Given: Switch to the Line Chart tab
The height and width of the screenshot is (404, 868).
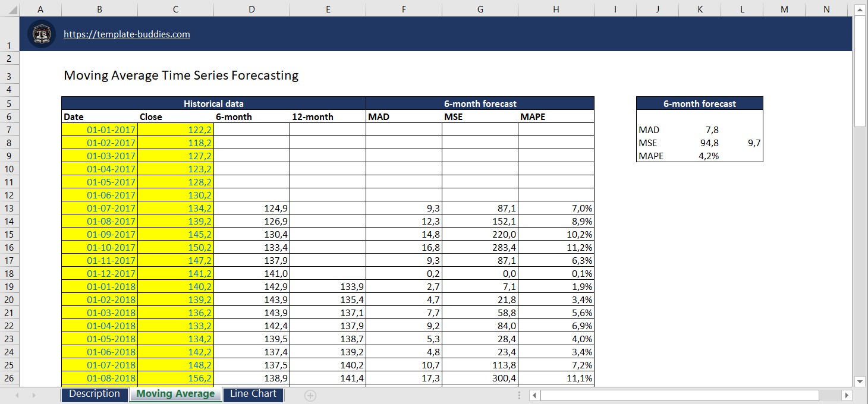Looking at the screenshot, I should tap(253, 394).
